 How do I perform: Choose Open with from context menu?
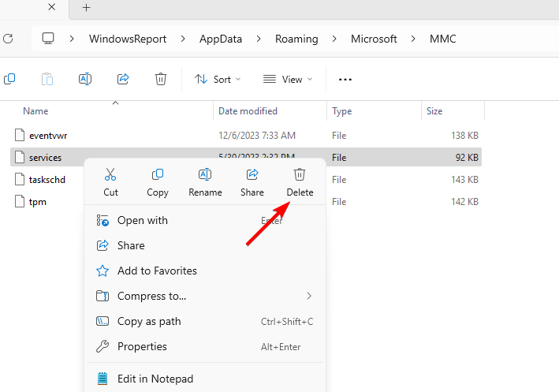pyautogui.click(x=143, y=220)
